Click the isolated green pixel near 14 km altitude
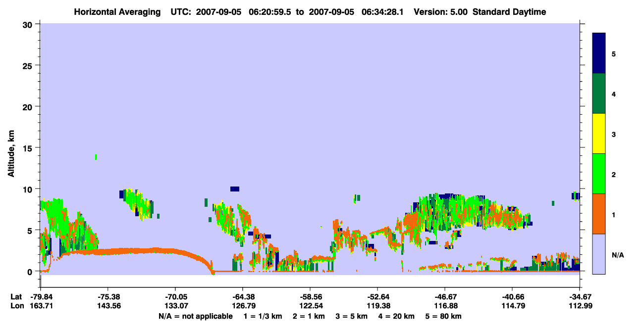The height and width of the screenshot is (330, 644). 96,157
